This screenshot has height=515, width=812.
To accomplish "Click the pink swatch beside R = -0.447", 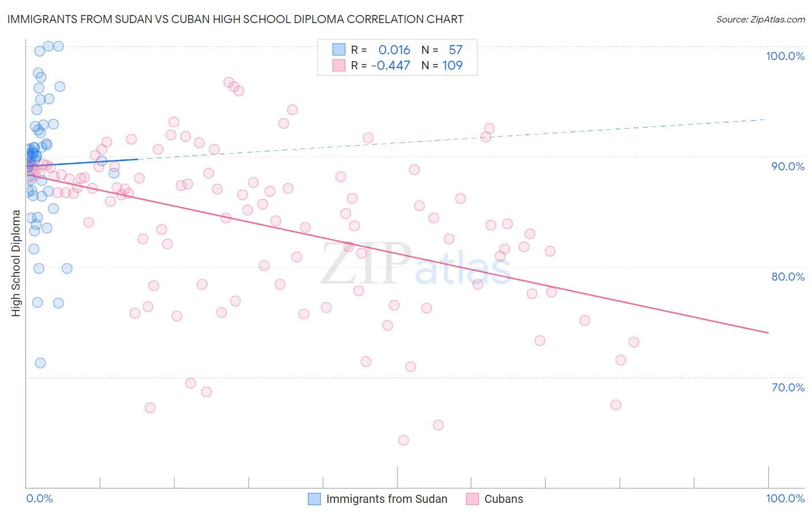I will (338, 65).
